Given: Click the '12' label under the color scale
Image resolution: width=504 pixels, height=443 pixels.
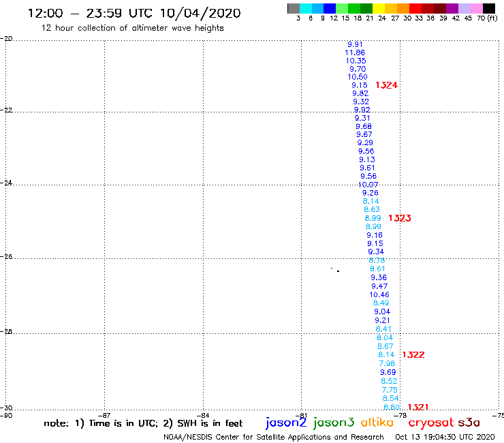Looking at the screenshot, I should 334,18.
